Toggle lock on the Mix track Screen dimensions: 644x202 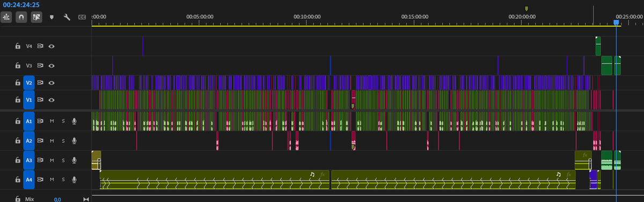(x=18, y=199)
